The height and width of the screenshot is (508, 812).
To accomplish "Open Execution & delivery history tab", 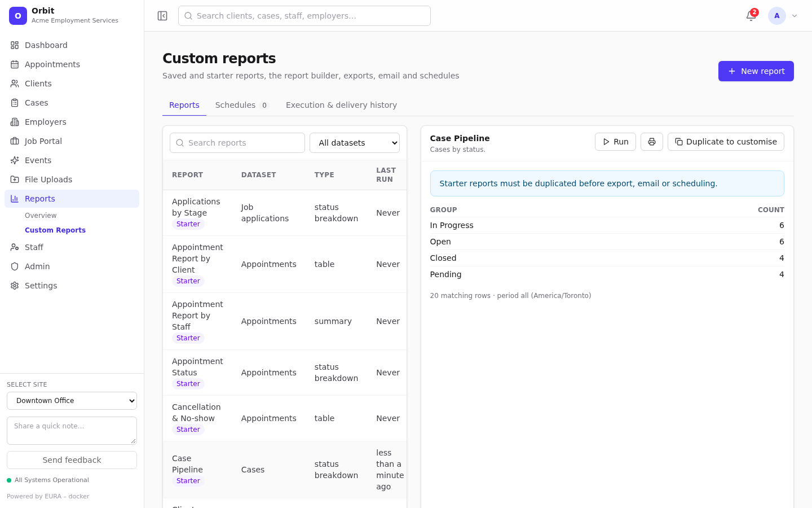I will tap(341, 105).
